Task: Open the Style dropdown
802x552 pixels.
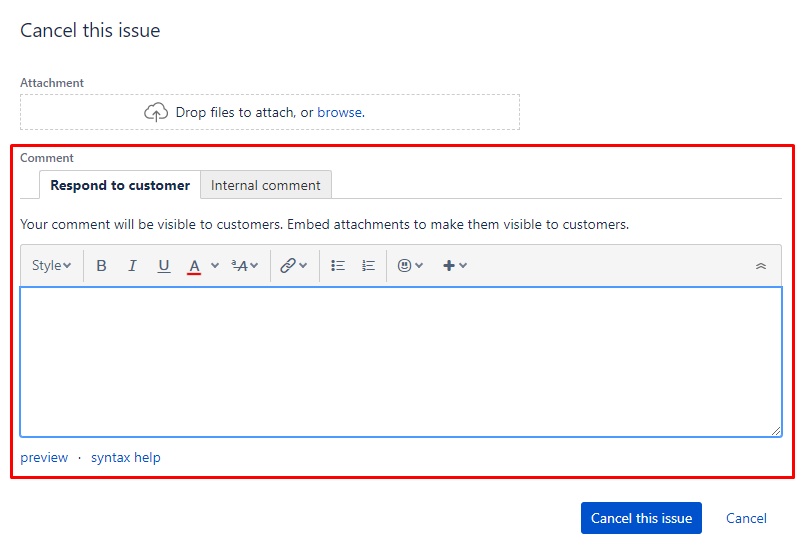Action: 51,266
